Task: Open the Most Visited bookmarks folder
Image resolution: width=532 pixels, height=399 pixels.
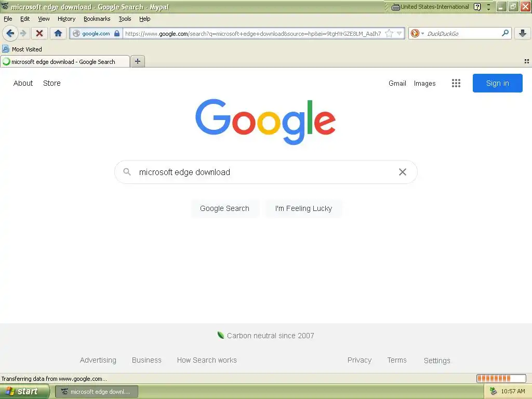Action: click(22, 49)
